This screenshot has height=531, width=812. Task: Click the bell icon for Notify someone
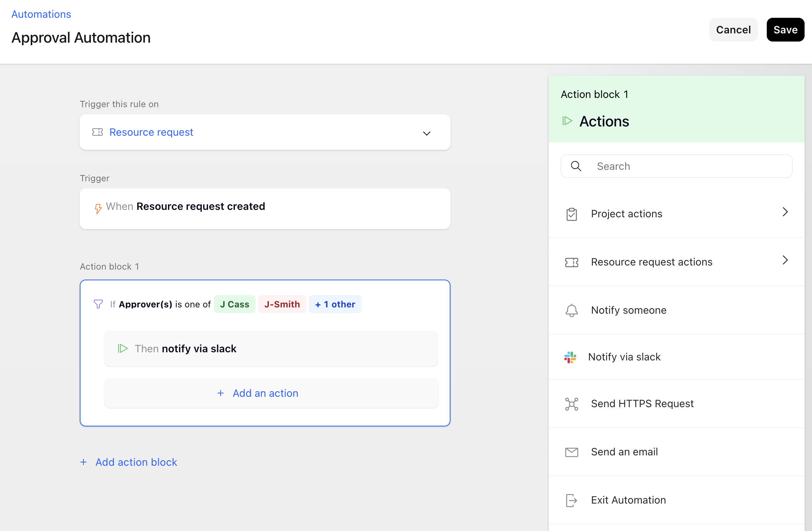click(x=571, y=310)
